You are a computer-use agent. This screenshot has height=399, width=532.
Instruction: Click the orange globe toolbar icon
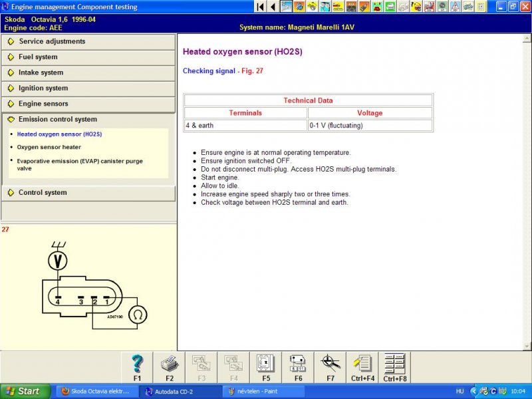(299, 7)
